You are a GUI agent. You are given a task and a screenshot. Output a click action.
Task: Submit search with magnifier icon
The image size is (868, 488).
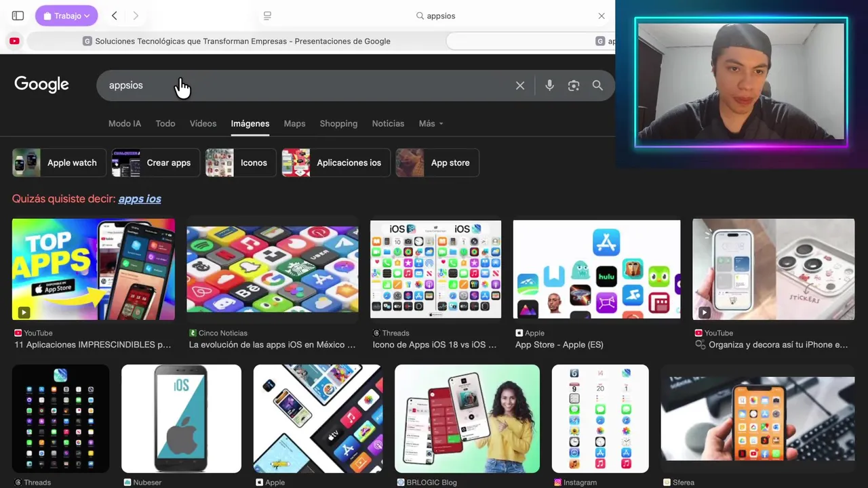point(597,85)
